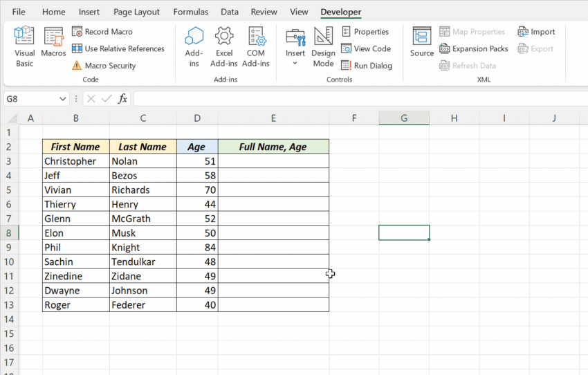Click Refresh Data
The image size is (588, 375).
pos(468,66)
